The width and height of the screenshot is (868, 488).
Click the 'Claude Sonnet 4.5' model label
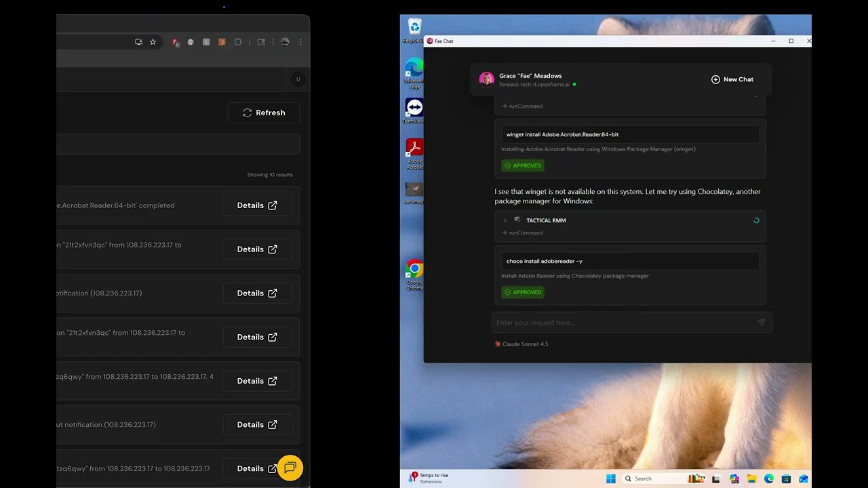click(525, 344)
